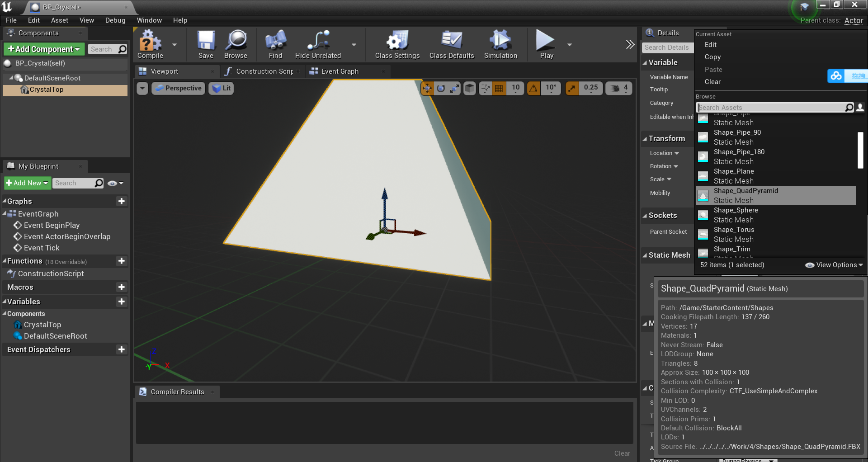This screenshot has height=462, width=868.
Task: Select the scale gizmo mode
Action: coord(454,88)
